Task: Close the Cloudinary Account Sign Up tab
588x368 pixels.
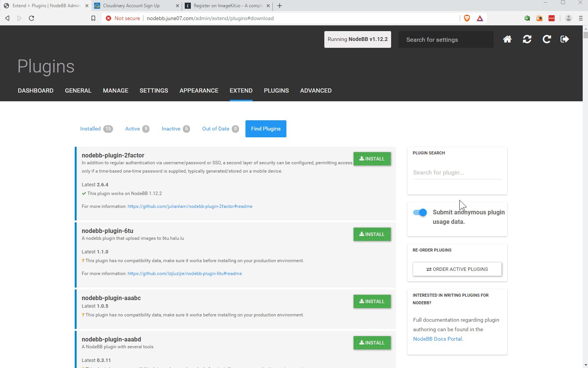Action: (178, 6)
